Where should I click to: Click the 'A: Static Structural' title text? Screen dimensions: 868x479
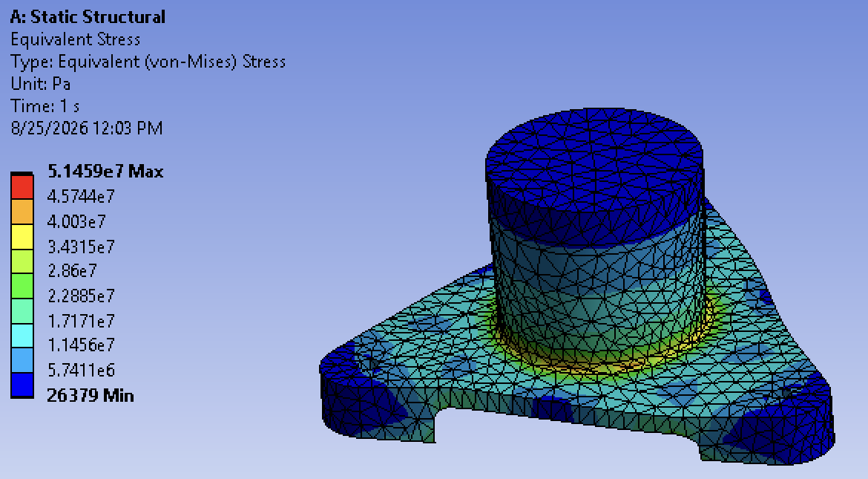tap(88, 17)
